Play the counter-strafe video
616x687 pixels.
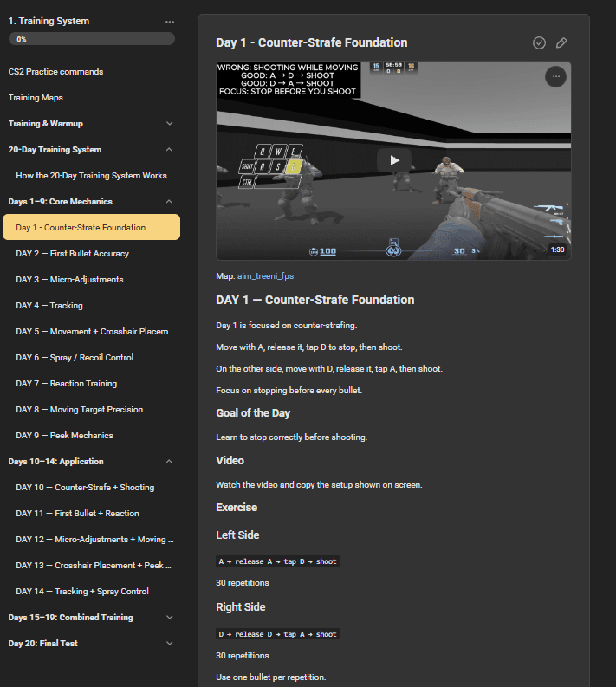[394, 160]
